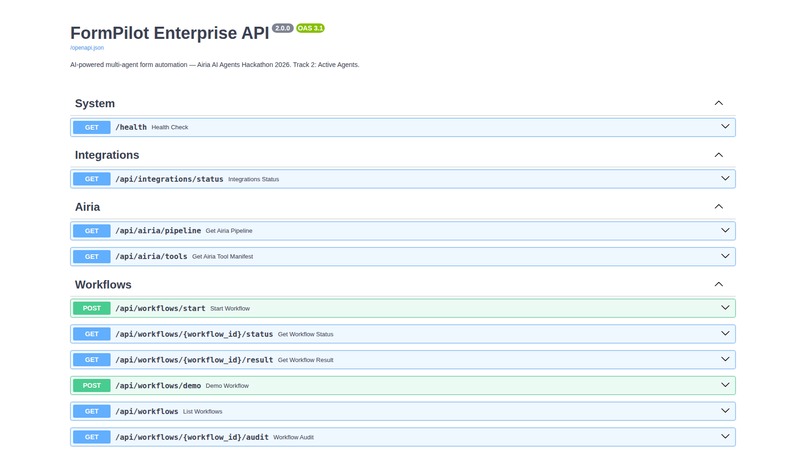Click the GET badge for Workflow Result
Screen dimensions: 806x459
(x=91, y=360)
